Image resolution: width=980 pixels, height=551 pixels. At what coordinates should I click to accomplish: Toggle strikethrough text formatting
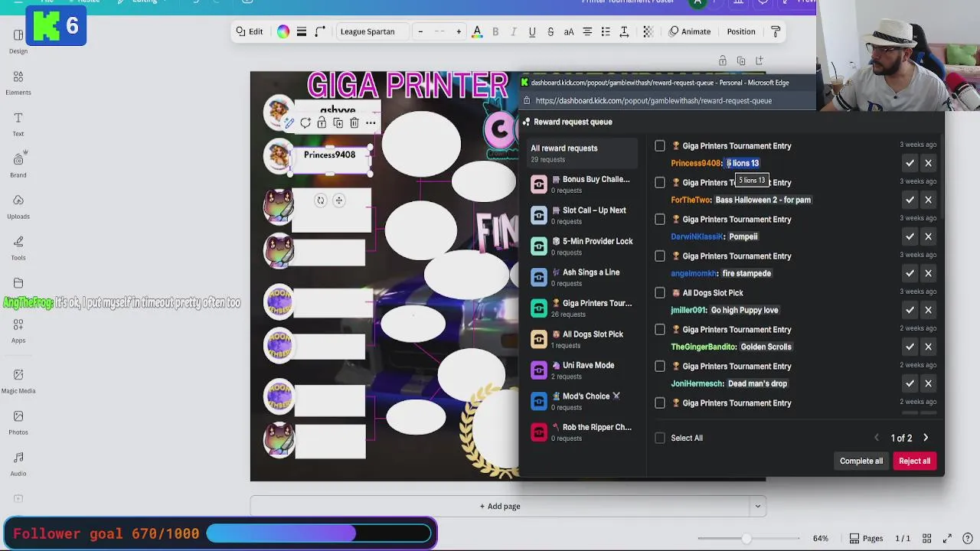click(x=550, y=31)
